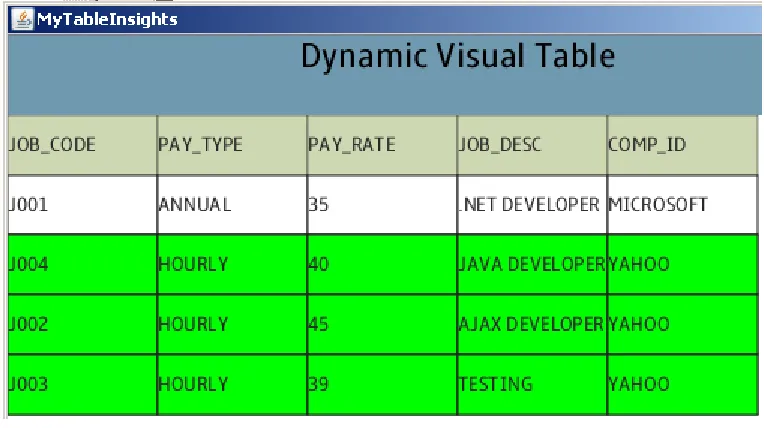The width and height of the screenshot is (764, 428).
Task: Click the pay rate cell showing 40
Action: coord(382,264)
